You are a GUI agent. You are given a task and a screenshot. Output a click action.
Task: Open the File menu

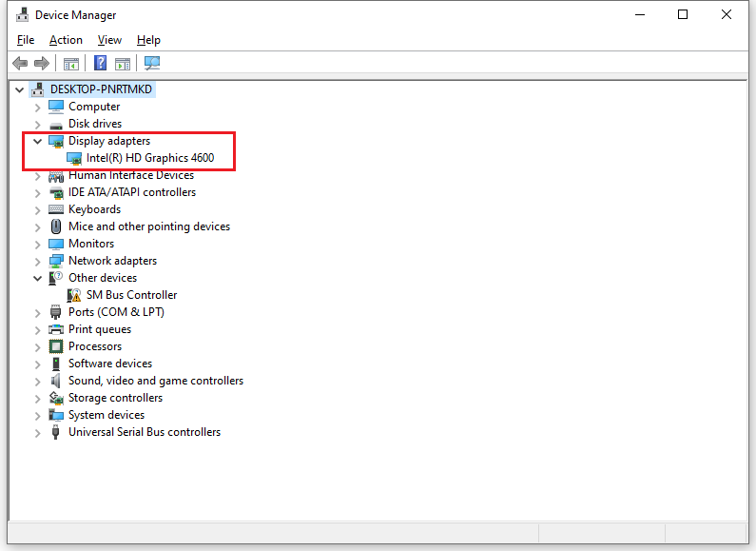click(x=26, y=40)
